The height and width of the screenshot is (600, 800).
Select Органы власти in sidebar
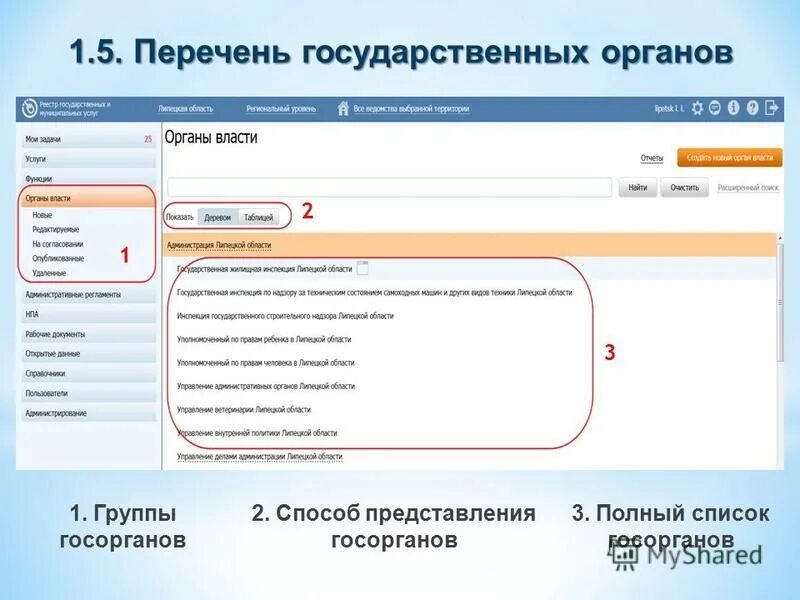point(89,198)
